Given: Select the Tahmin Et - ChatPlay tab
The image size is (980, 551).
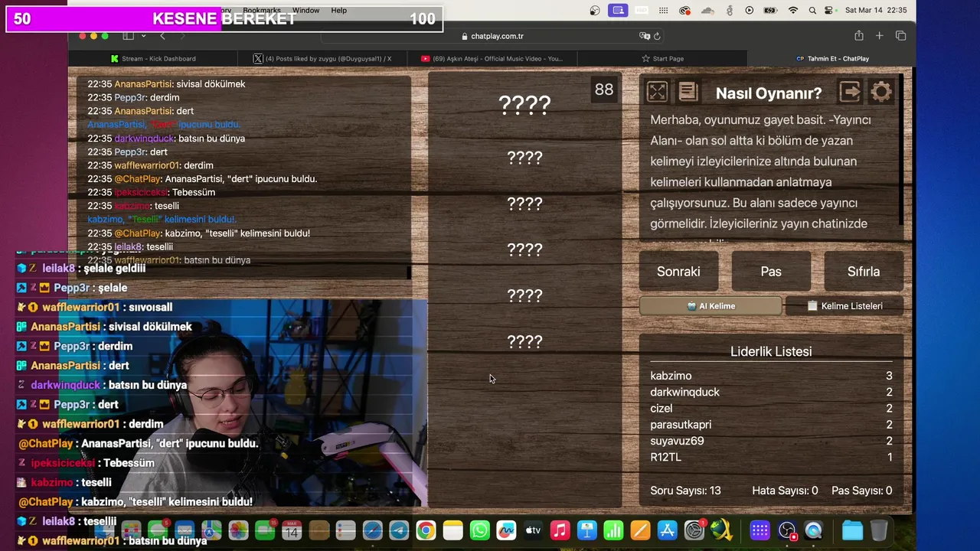Looking at the screenshot, I should click(832, 58).
